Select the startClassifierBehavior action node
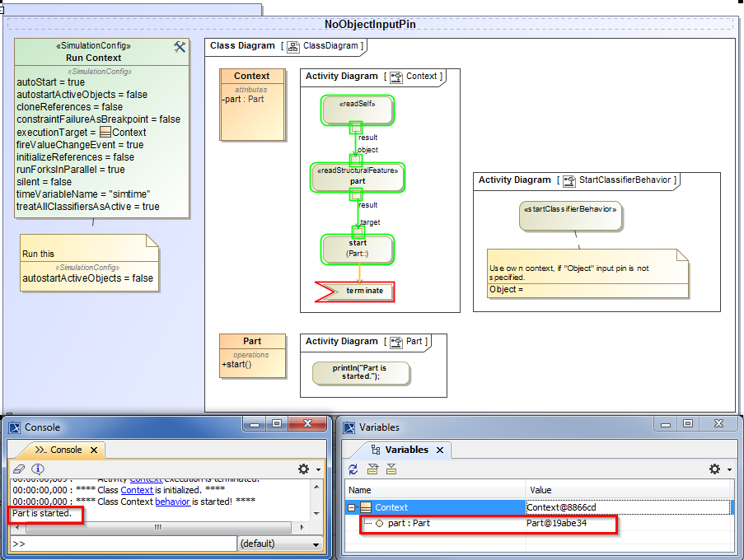744x560 pixels. click(570, 216)
